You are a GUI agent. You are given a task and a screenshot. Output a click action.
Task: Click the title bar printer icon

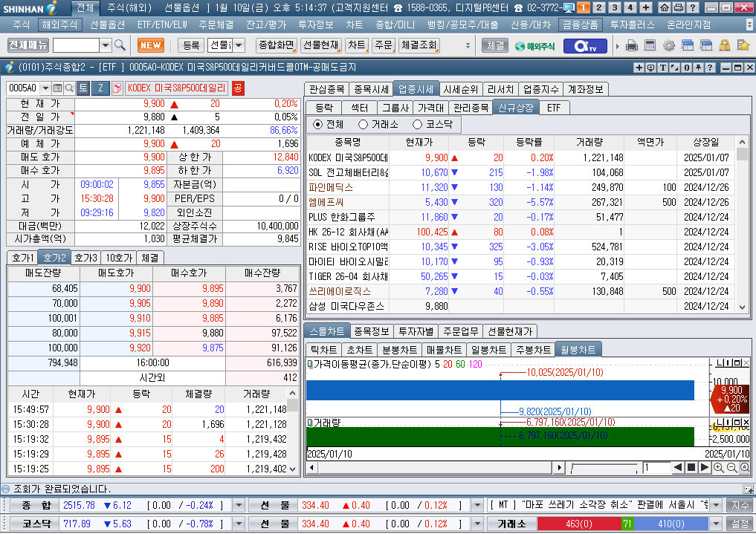[679, 7]
